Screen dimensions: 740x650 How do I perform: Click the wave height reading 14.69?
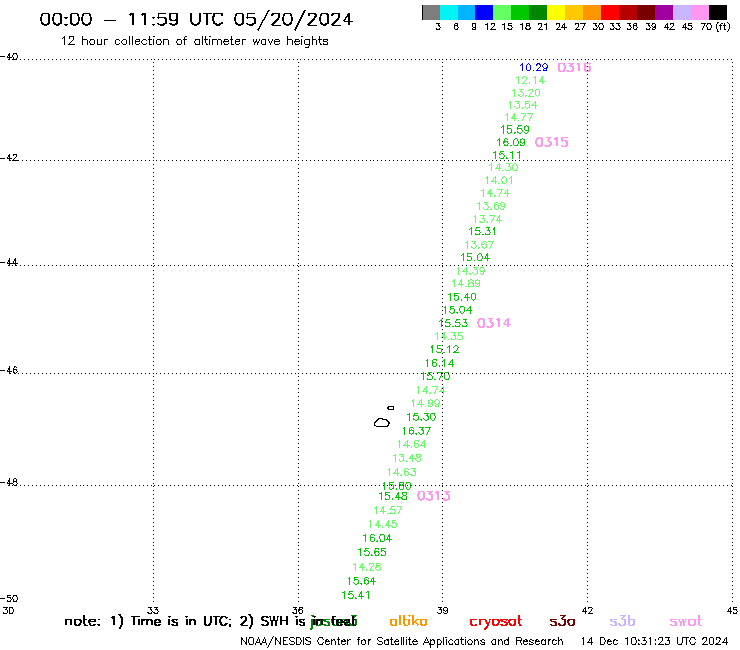pyautogui.click(x=466, y=283)
